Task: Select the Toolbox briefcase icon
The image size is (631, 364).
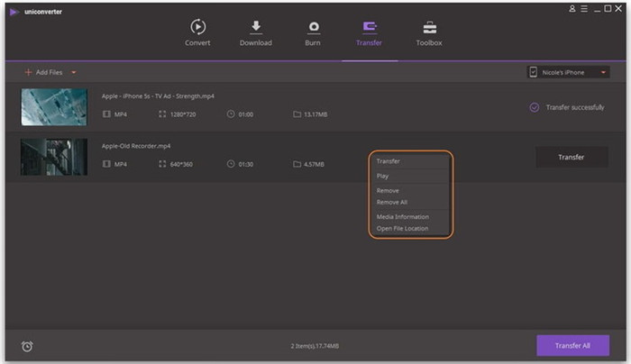Action: (429, 28)
